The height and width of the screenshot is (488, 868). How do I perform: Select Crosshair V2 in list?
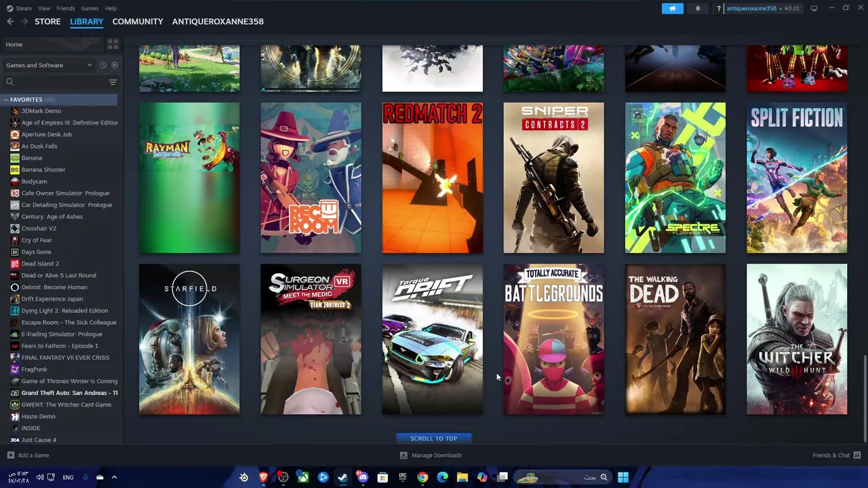(x=39, y=228)
